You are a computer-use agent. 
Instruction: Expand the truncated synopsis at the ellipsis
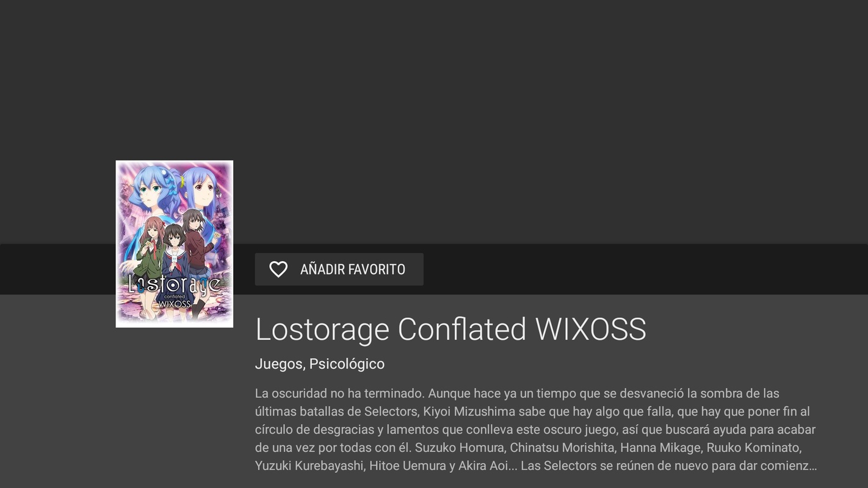812,466
